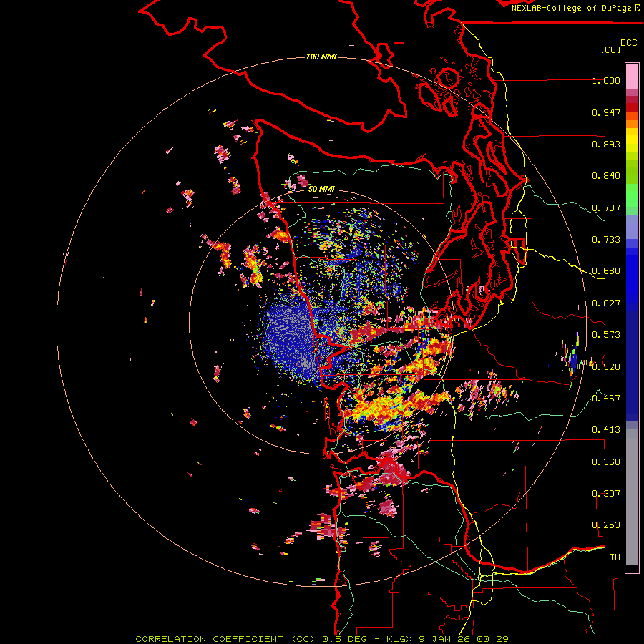Image resolution: width=644 pixels, height=644 pixels.
Task: Click the KLGX station identifier
Action: point(400,639)
